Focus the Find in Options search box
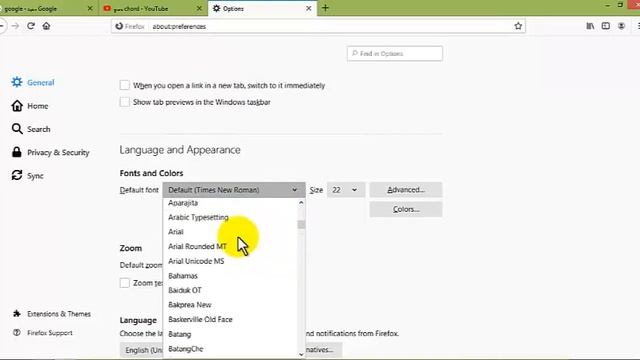The width and height of the screenshot is (640, 360). click(395, 53)
